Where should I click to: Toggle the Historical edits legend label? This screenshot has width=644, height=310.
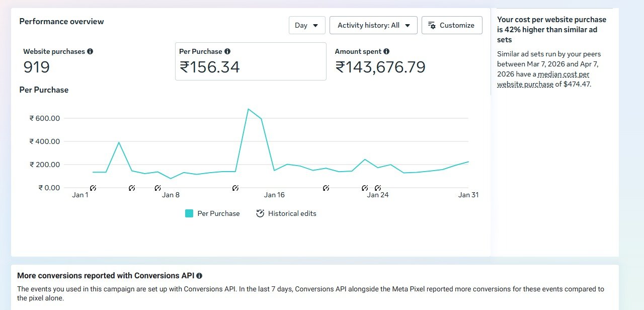tap(292, 213)
